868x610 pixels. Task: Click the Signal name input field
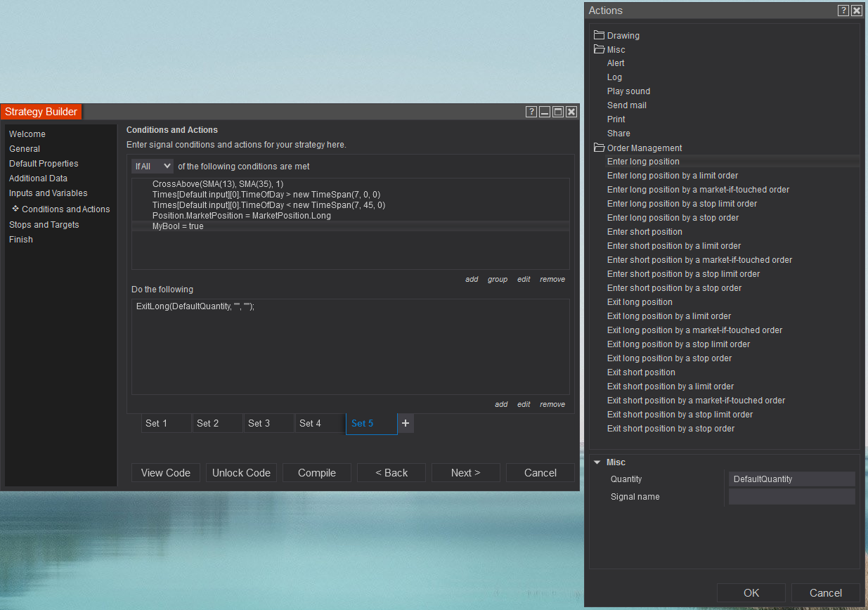[x=792, y=497]
